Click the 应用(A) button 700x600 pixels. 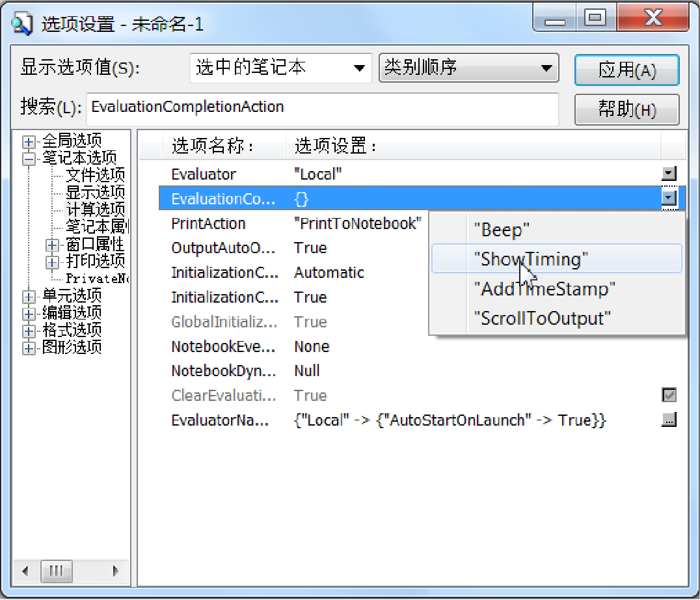(x=626, y=70)
